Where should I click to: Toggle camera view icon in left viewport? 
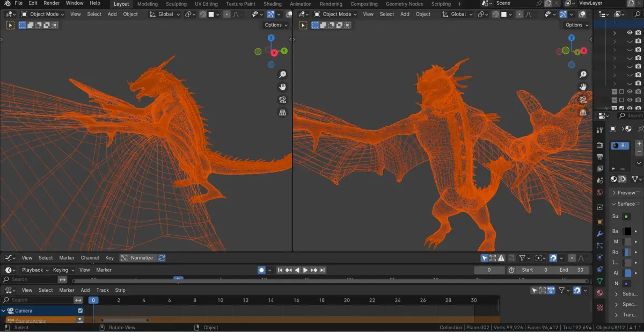282,100
